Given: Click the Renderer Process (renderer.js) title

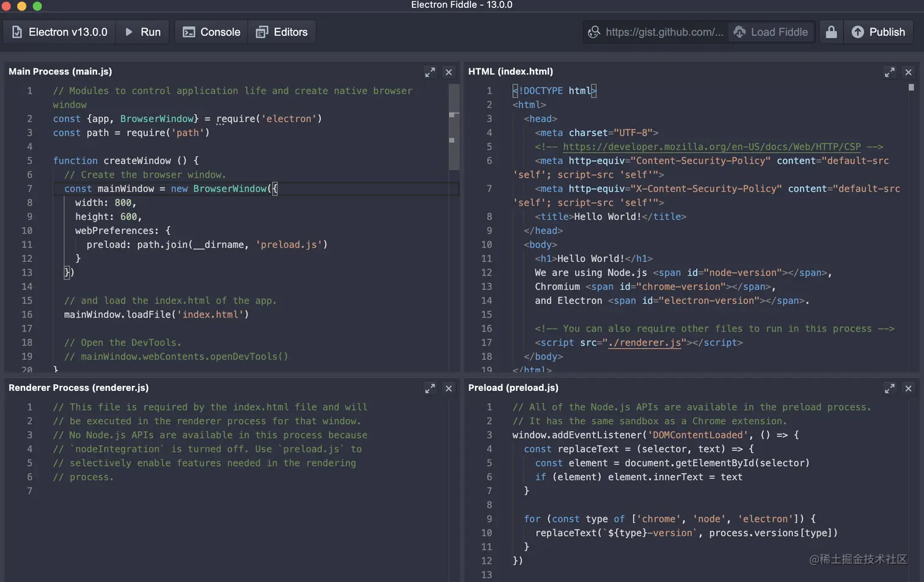Looking at the screenshot, I should [x=79, y=388].
